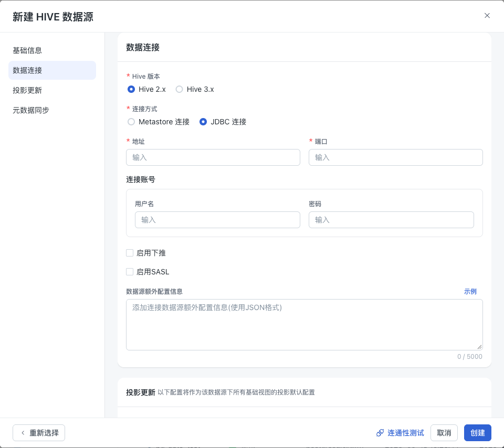Open the 示例 link
This screenshot has height=448, width=504.
pos(470,291)
